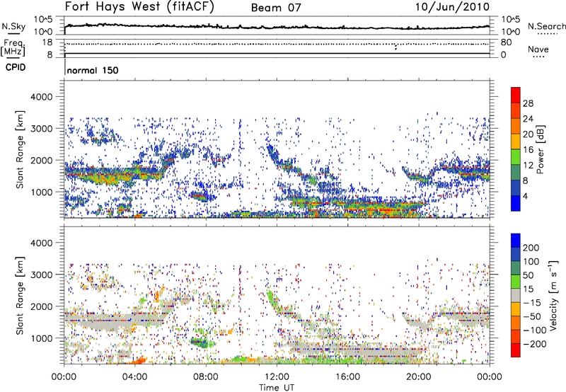Click the '3000' tick on the velocity panel
The image size is (566, 392).
[42, 275]
